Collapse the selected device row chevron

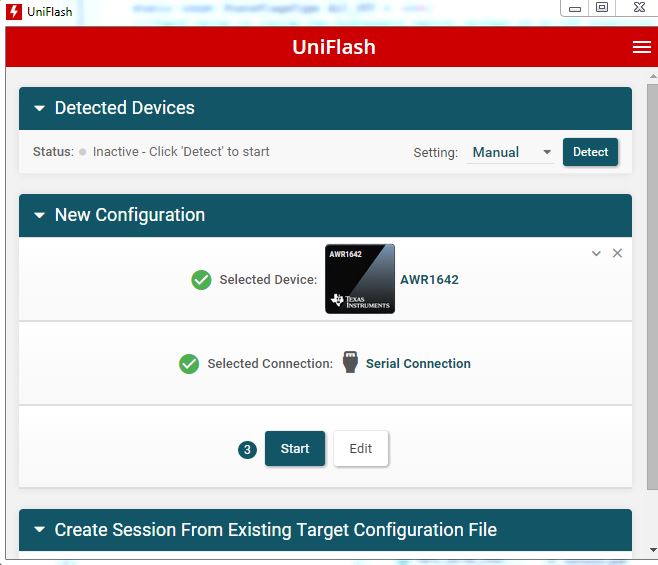click(x=596, y=253)
